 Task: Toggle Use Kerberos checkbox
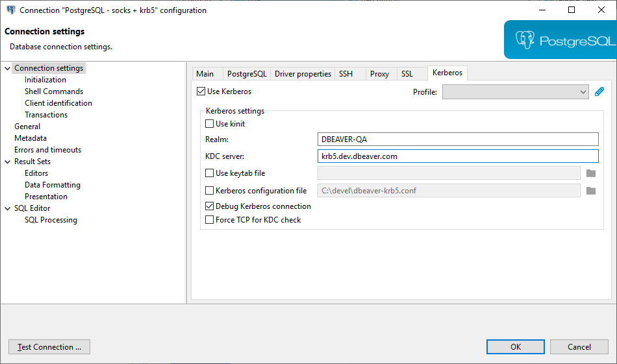click(x=201, y=91)
